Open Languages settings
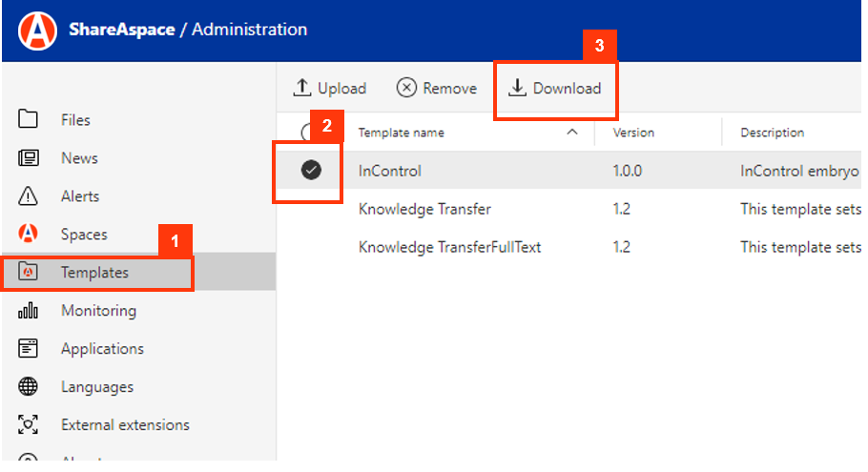The width and height of the screenshot is (868, 472). pos(97,387)
